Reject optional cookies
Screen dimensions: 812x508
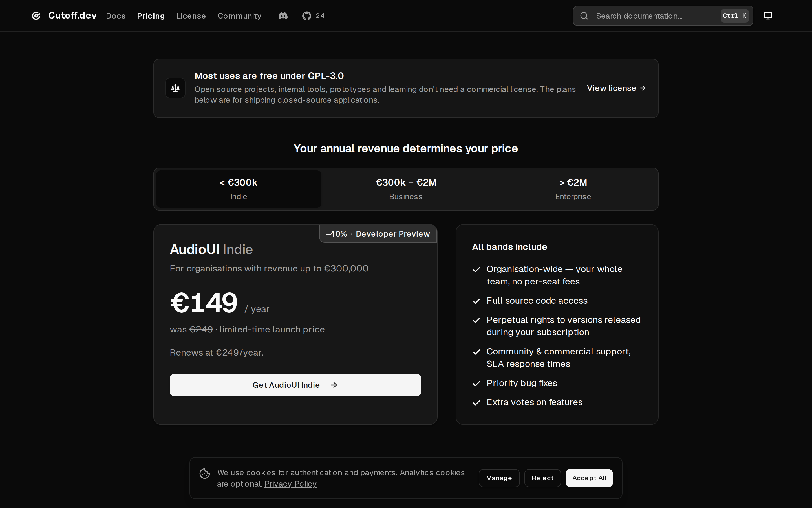[x=542, y=478]
